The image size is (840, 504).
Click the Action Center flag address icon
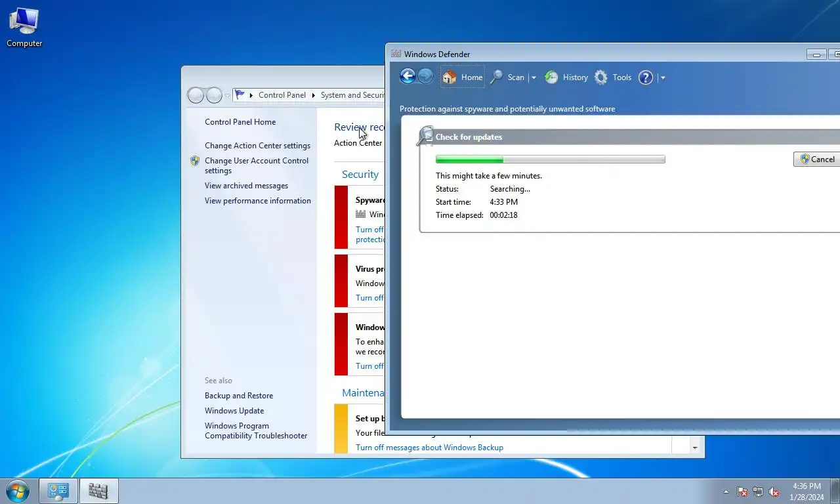[240, 95]
